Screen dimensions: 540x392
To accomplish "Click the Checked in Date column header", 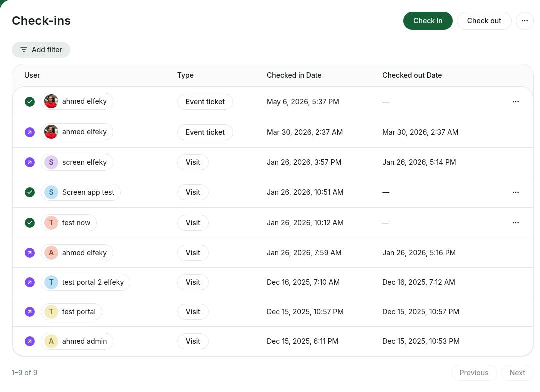I will pyautogui.click(x=294, y=75).
